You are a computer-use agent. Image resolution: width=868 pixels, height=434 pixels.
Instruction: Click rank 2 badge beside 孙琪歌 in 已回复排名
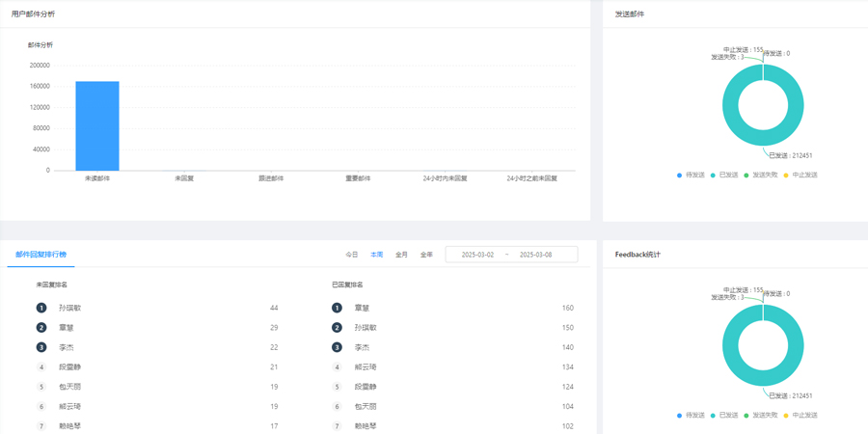point(337,328)
